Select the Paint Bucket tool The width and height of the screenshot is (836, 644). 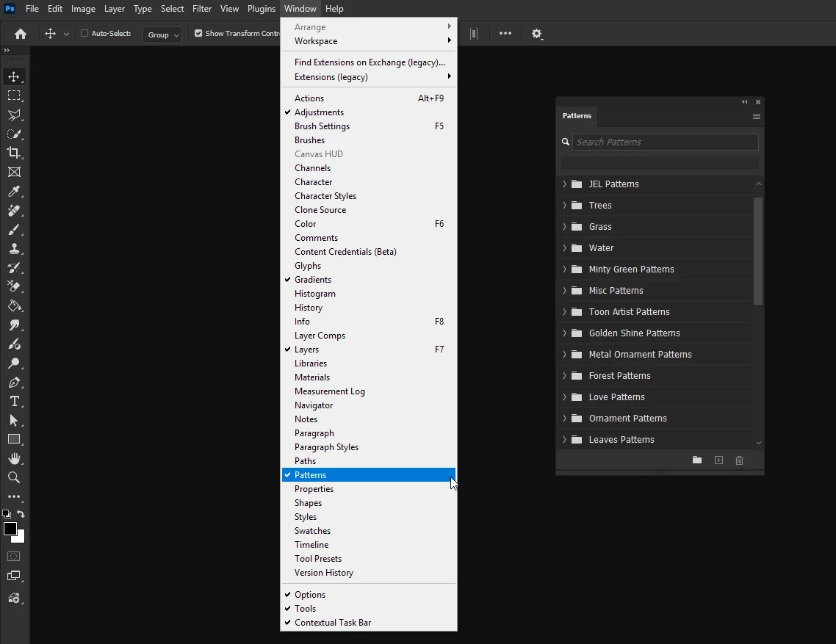pos(14,306)
